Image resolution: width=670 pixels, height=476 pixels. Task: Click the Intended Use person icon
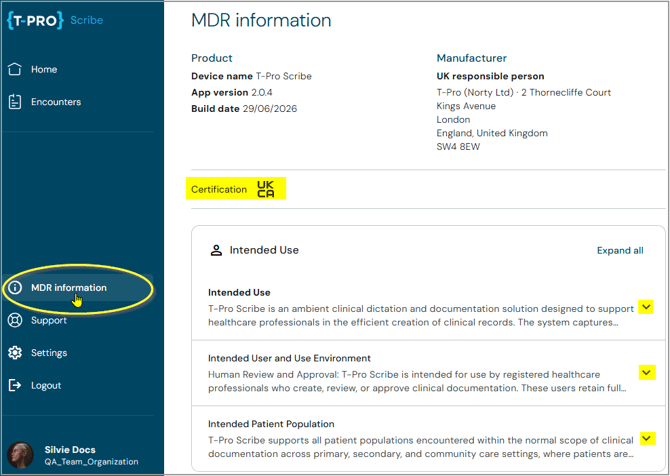pos(216,250)
